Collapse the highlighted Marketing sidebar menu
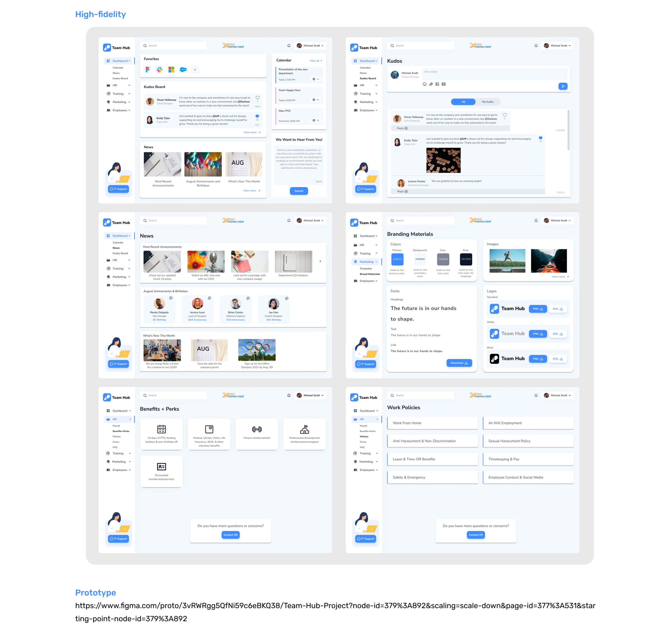This screenshot has height=632, width=672. pos(376,262)
